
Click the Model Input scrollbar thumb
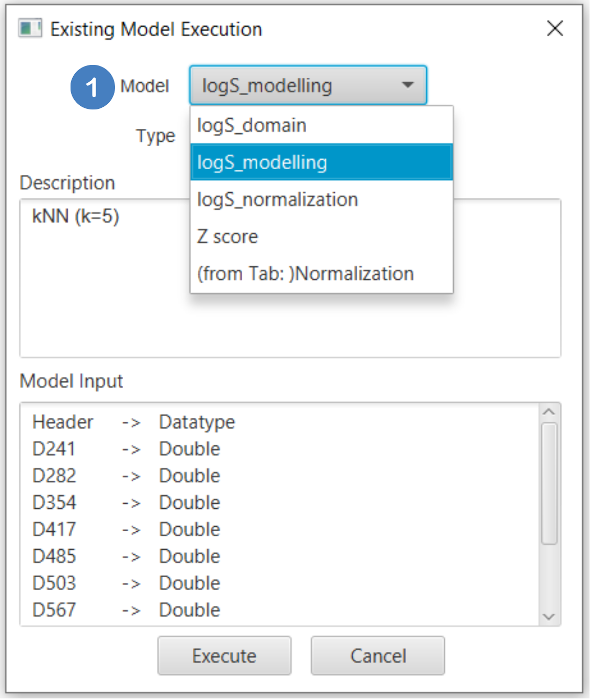tap(549, 484)
